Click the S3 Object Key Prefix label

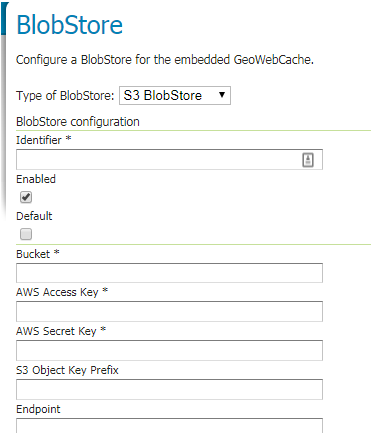[67, 370]
